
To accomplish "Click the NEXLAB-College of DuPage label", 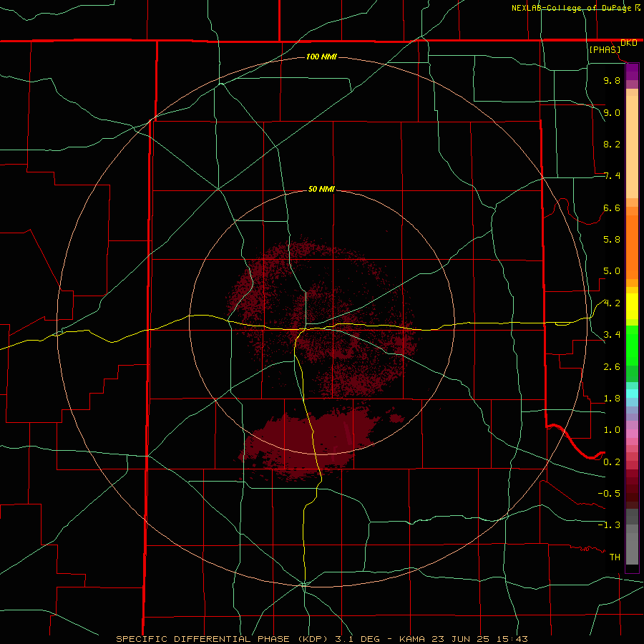I will (x=572, y=8).
